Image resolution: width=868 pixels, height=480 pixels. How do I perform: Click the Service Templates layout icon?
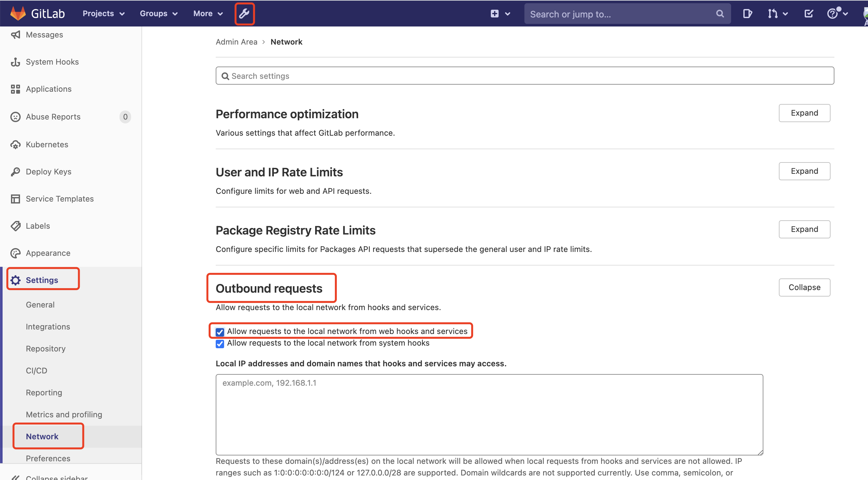tap(15, 199)
